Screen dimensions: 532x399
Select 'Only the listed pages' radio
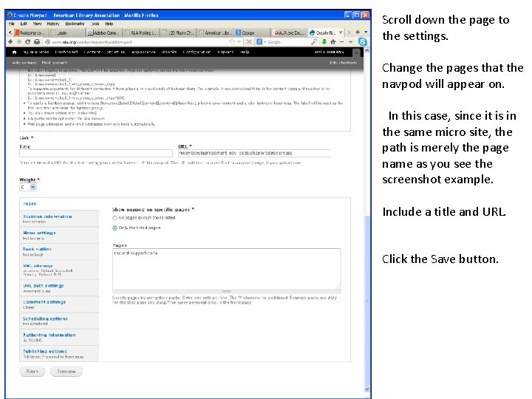[115, 228]
